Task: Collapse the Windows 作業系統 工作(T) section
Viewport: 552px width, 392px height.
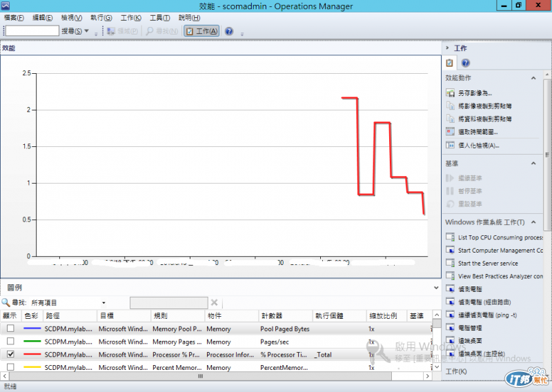Action: (x=533, y=222)
